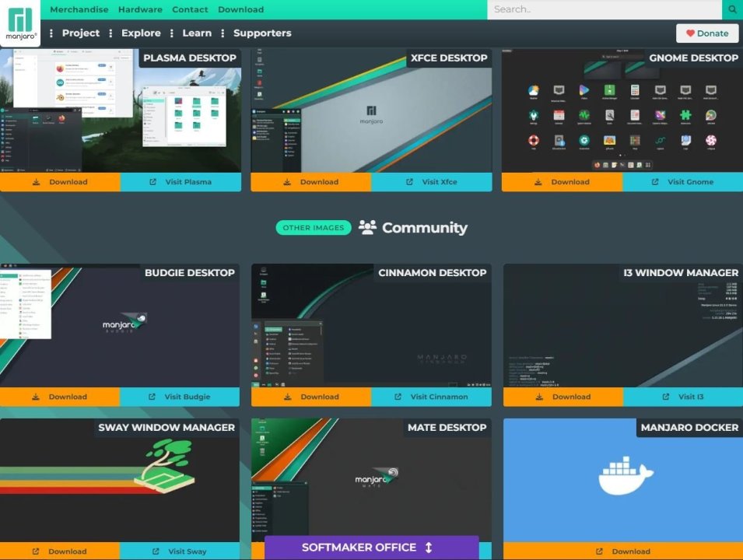Open the Manjaro Docker whale thumbnail

tap(623, 480)
